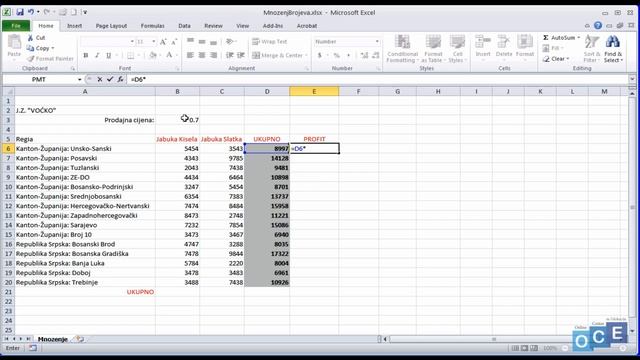Toggle Underline formatting
The height and width of the screenshot is (360, 640).
[109, 55]
